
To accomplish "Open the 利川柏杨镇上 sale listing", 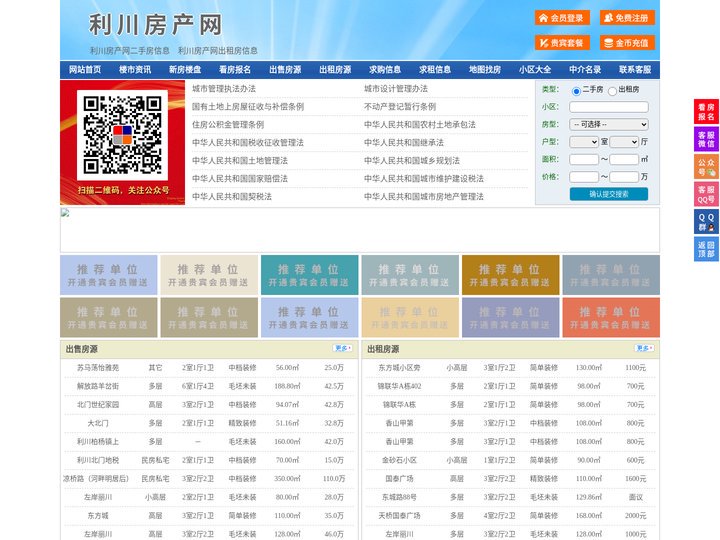I will [98, 442].
